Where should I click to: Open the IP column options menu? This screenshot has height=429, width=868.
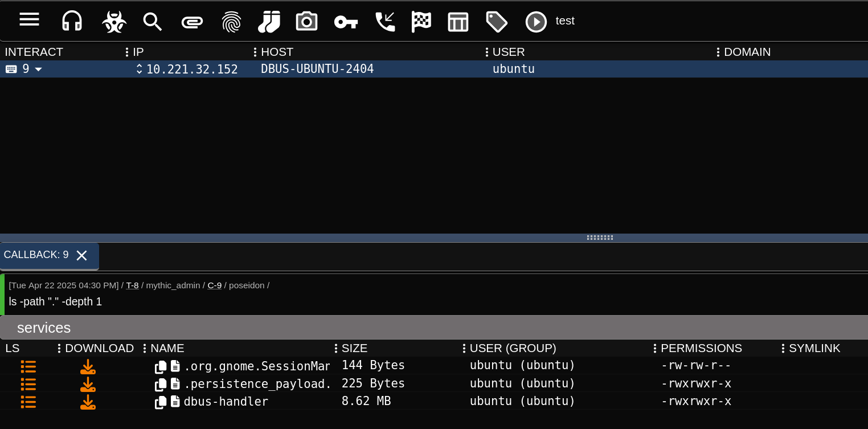click(x=126, y=52)
